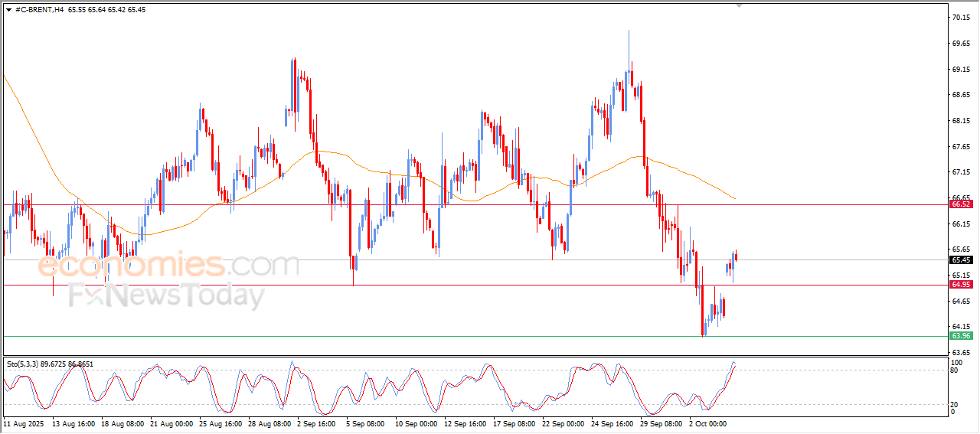Click the green 63.96 price tag
The width and height of the screenshot is (980, 434).
coord(961,336)
